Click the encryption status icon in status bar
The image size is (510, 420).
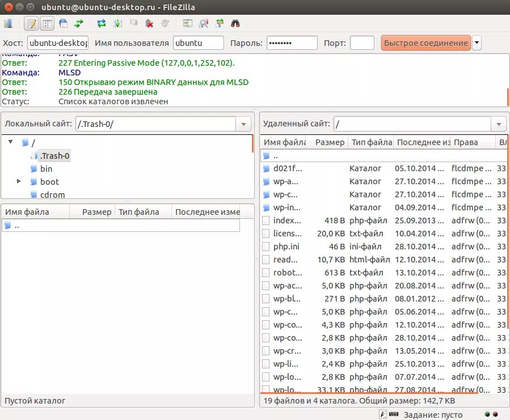tap(383, 414)
